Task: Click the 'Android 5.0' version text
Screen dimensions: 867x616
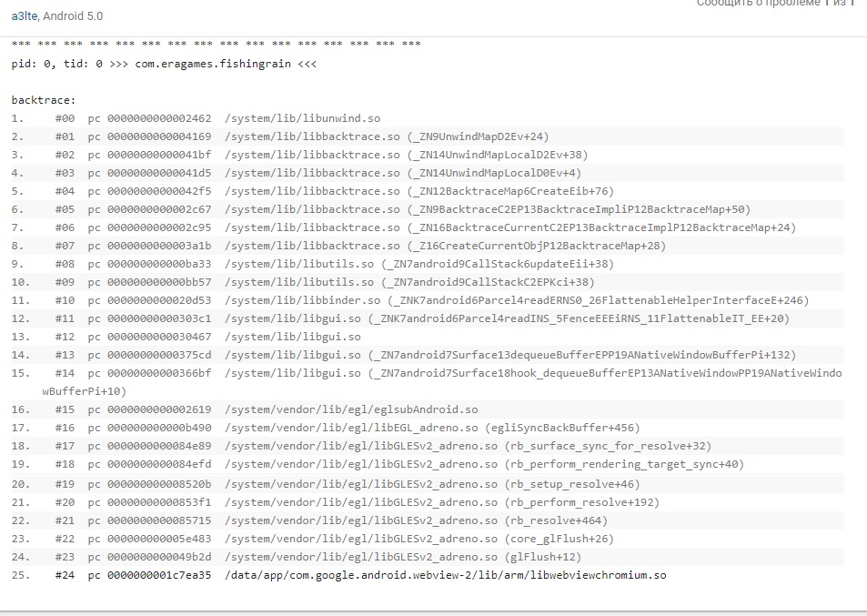Action: [x=73, y=16]
